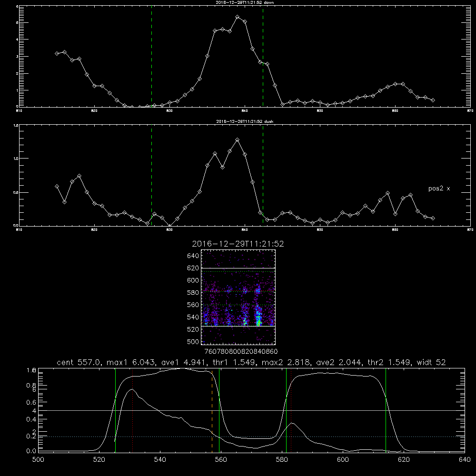The image size is (476, 476).
Task: Click the '540' label on bottom plot axis
Action: [x=160, y=460]
